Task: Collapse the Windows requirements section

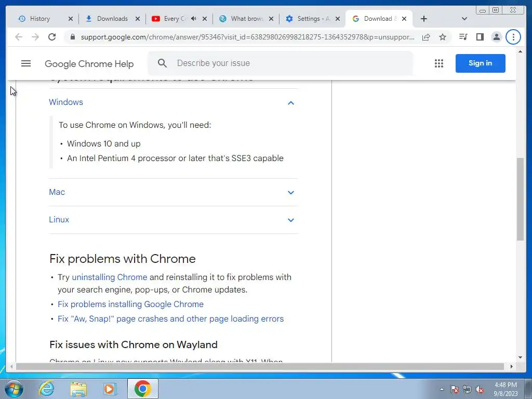Action: tap(291, 103)
